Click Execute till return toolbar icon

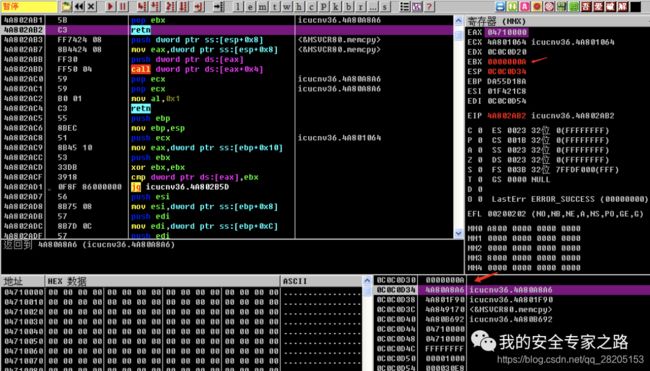(199, 6)
